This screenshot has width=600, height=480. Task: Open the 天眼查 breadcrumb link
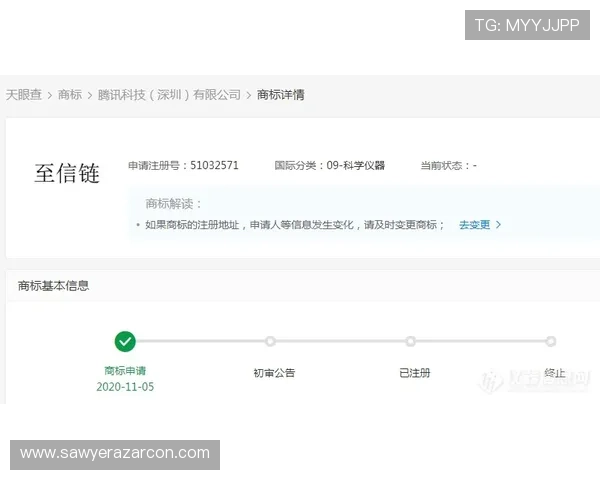pyautogui.click(x=24, y=95)
